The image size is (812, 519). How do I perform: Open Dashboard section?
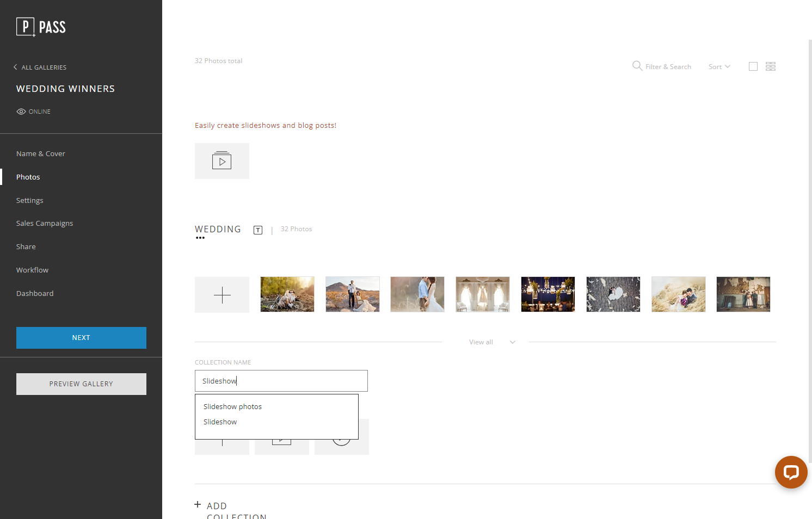35,294
